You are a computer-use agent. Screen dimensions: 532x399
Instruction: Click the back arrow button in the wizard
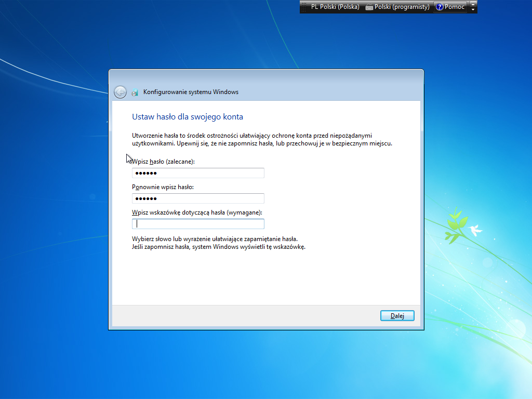coord(120,92)
